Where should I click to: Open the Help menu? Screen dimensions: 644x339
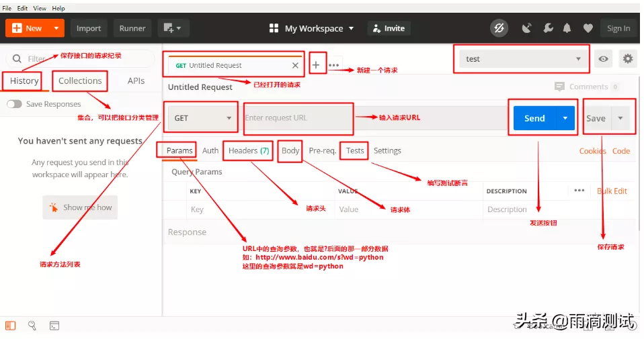pyautogui.click(x=58, y=8)
